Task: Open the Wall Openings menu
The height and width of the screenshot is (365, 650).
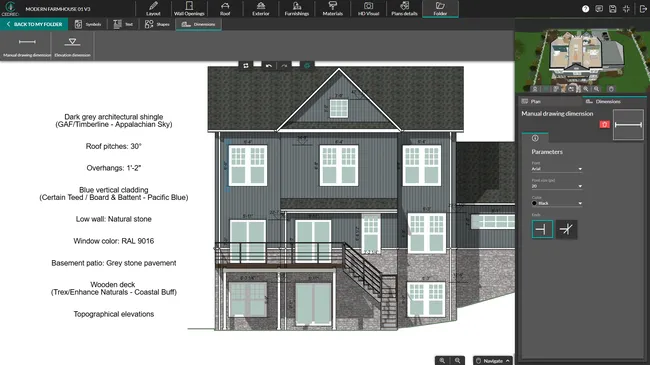Action: tap(189, 9)
